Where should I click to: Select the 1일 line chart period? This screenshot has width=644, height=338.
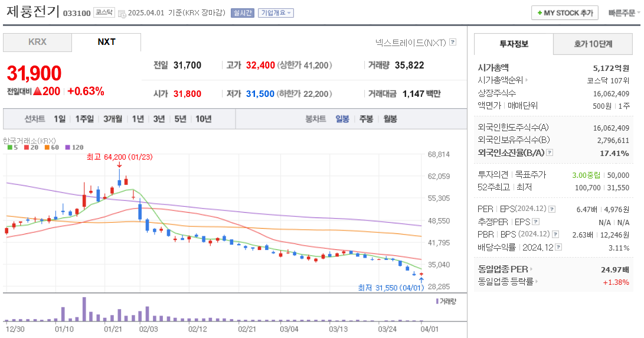[x=60, y=119]
